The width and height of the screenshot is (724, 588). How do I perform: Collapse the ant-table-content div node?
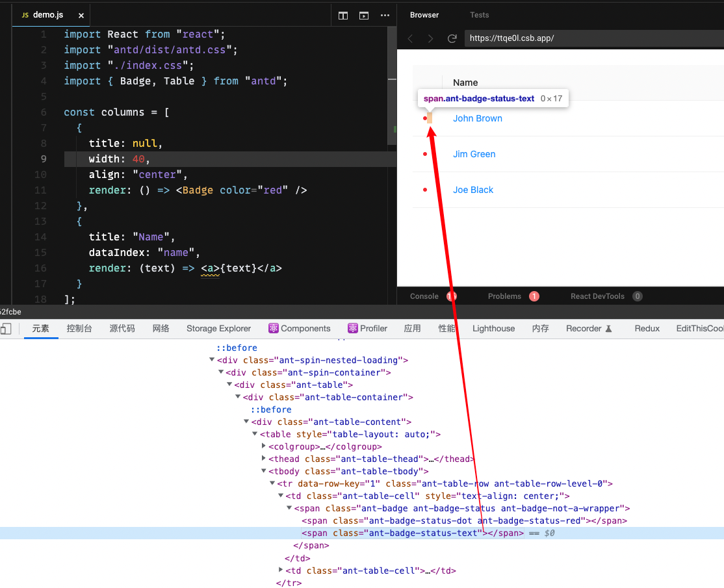(246, 422)
